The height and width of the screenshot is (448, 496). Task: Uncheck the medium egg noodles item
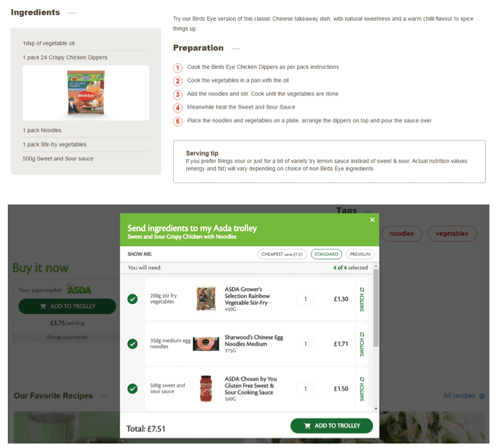[133, 344]
